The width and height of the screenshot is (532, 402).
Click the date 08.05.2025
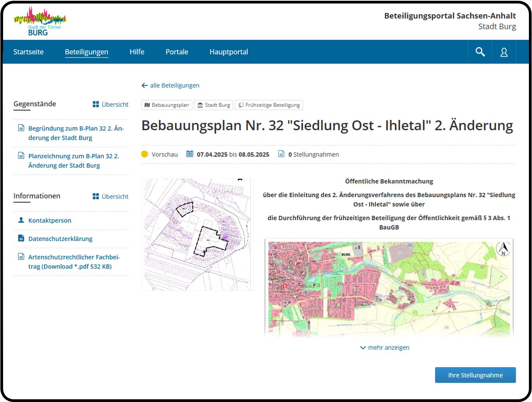pyautogui.click(x=254, y=154)
